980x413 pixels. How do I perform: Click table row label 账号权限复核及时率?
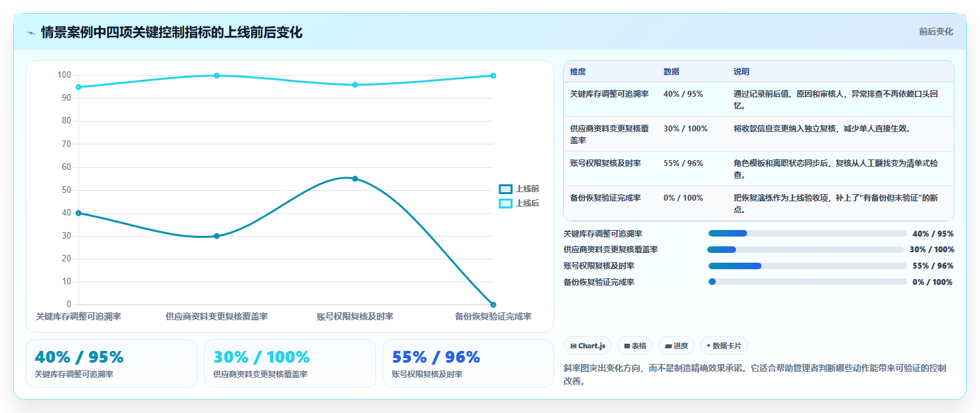point(605,163)
